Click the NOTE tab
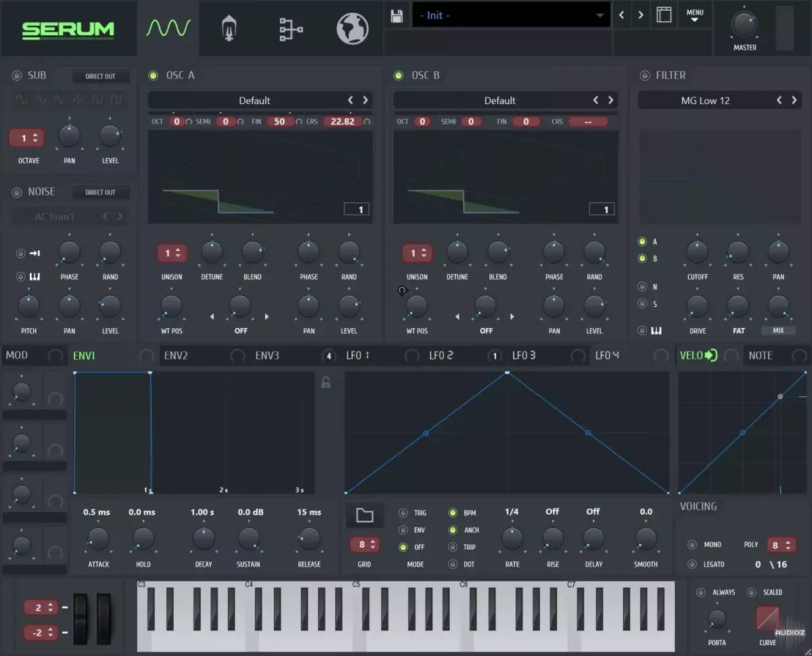 click(x=761, y=356)
